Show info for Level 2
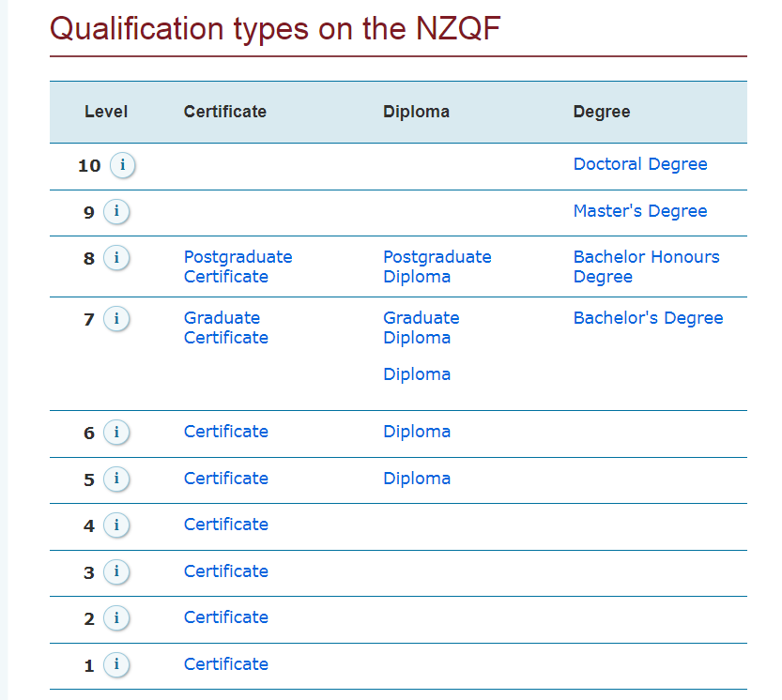 [116, 617]
